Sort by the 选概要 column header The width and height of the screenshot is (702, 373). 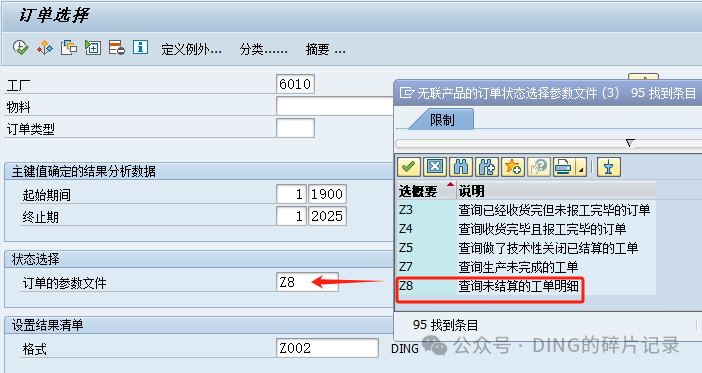pyautogui.click(x=426, y=191)
